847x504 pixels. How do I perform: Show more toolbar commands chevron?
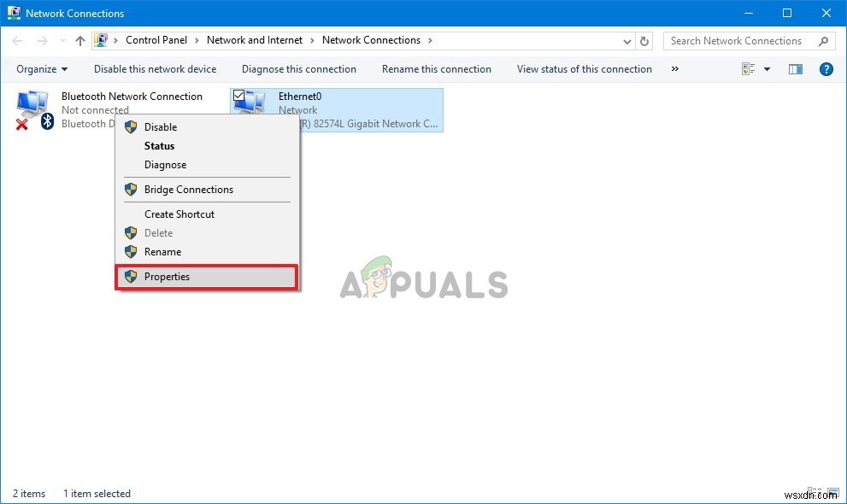674,69
